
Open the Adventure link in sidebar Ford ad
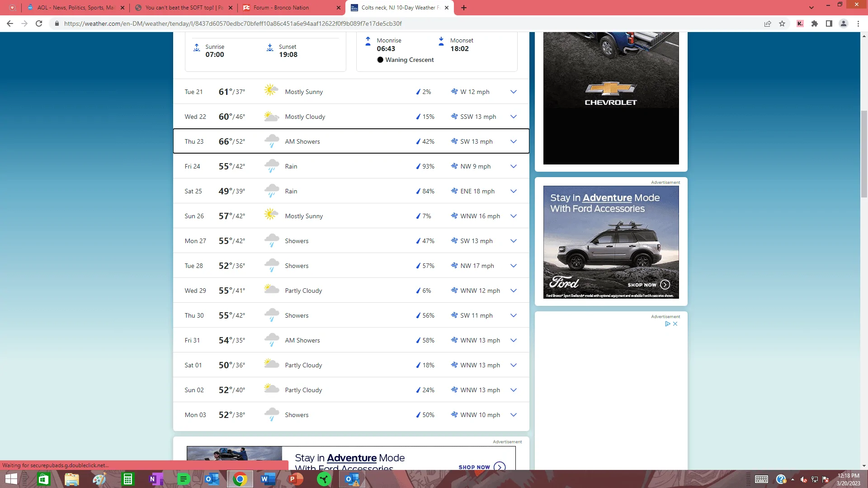point(607,198)
